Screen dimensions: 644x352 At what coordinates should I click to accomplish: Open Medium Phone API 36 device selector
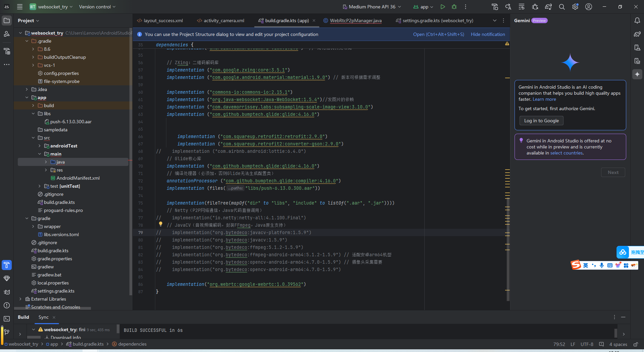(372, 7)
